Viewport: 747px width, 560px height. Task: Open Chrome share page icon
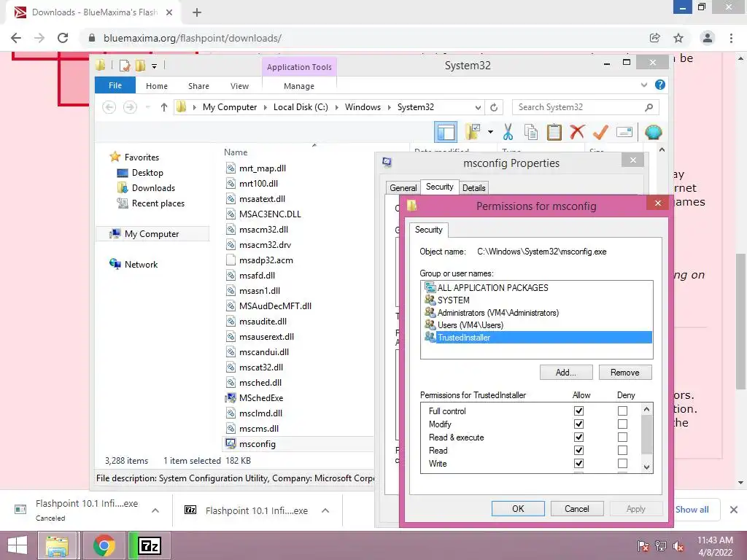pyautogui.click(x=655, y=38)
